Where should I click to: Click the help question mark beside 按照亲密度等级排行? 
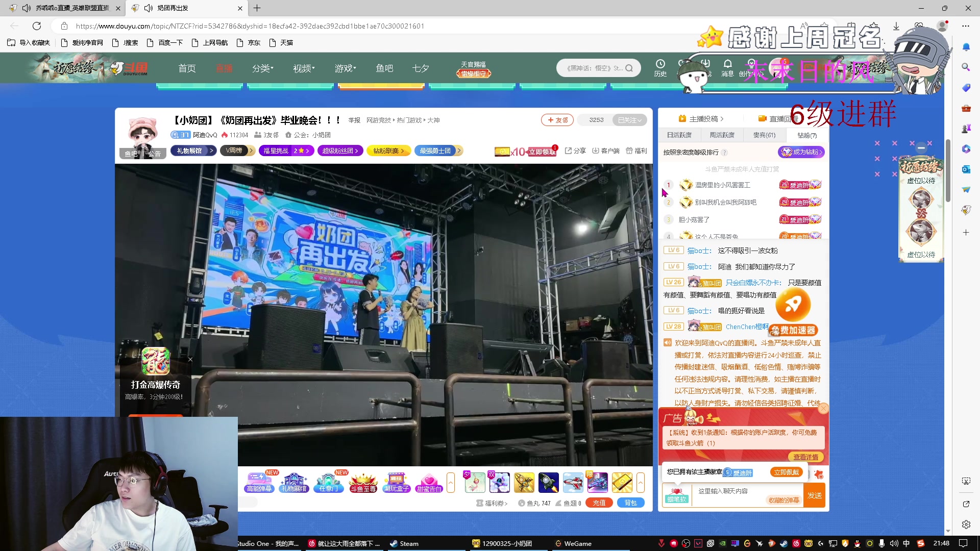(x=724, y=152)
